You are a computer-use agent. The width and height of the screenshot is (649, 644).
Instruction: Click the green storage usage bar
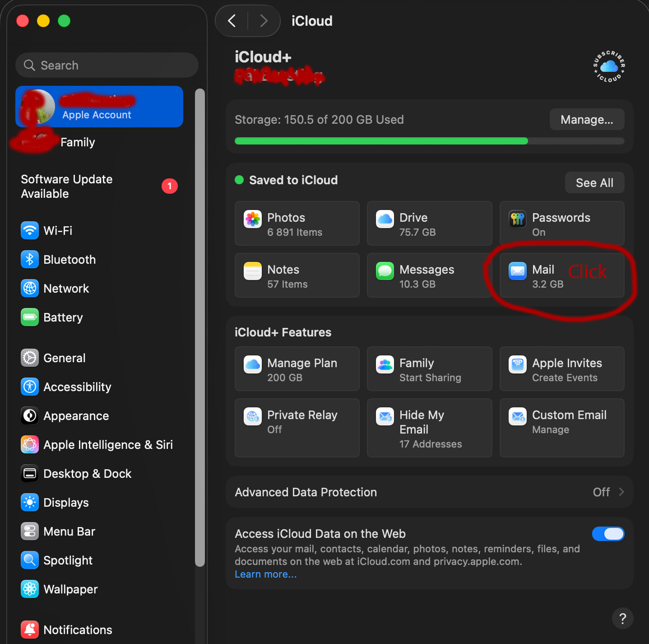(x=381, y=141)
